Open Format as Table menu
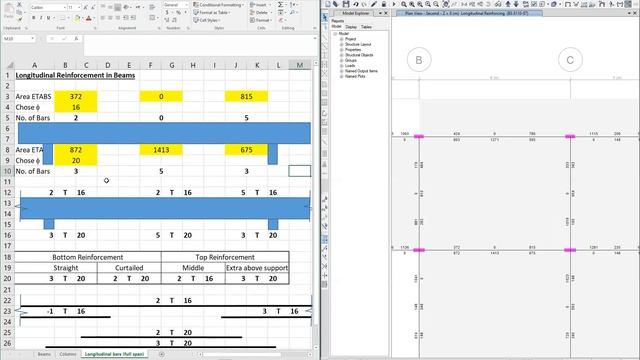 click(x=212, y=12)
